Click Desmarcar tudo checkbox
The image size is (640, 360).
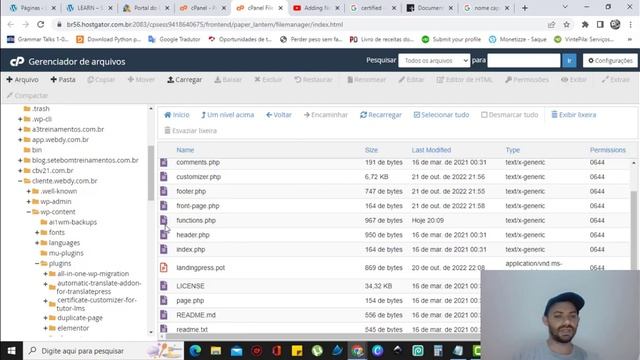click(509, 115)
